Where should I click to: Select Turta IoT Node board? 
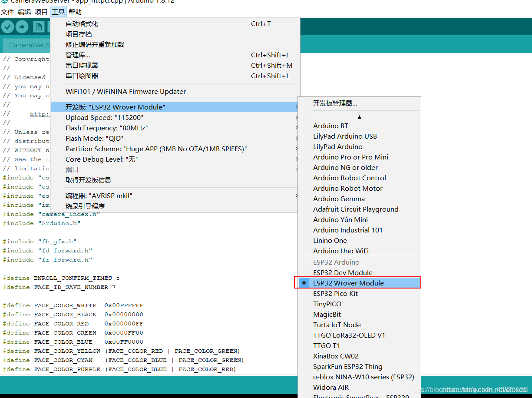359,325
